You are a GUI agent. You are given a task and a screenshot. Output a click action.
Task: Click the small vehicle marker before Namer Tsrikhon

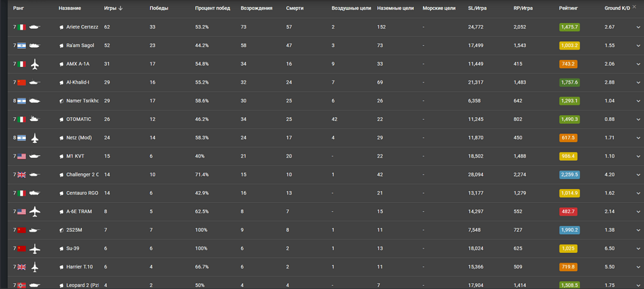[x=62, y=101]
